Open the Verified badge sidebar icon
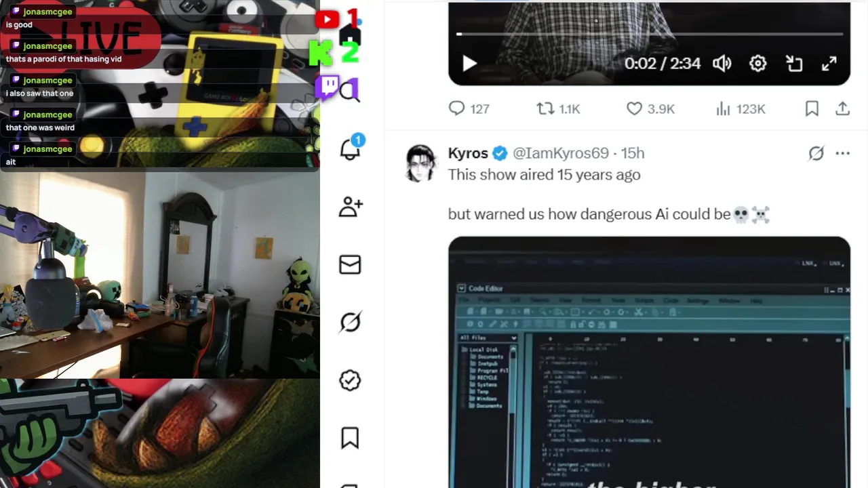This screenshot has height=488, width=868. tap(350, 380)
